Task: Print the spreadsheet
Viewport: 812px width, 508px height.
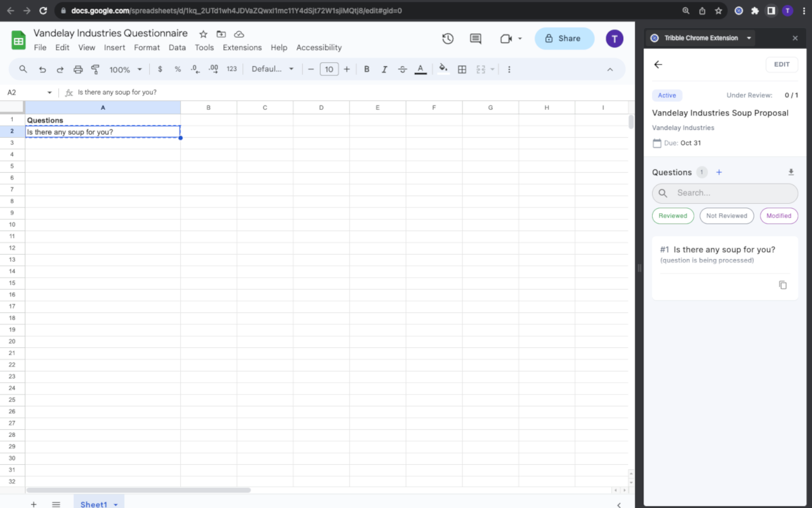Action: pyautogui.click(x=78, y=69)
